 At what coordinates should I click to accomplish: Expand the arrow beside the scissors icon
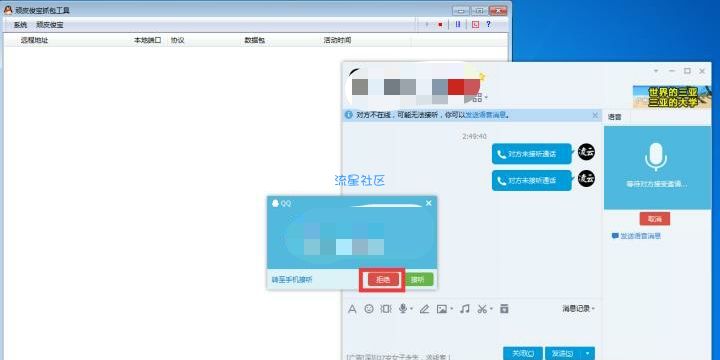tap(491, 309)
